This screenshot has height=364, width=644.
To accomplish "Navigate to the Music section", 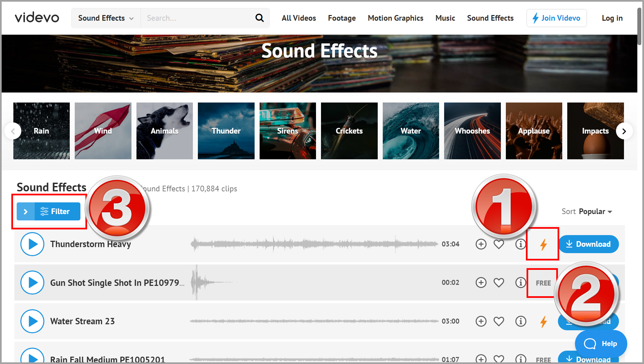I will coord(445,18).
